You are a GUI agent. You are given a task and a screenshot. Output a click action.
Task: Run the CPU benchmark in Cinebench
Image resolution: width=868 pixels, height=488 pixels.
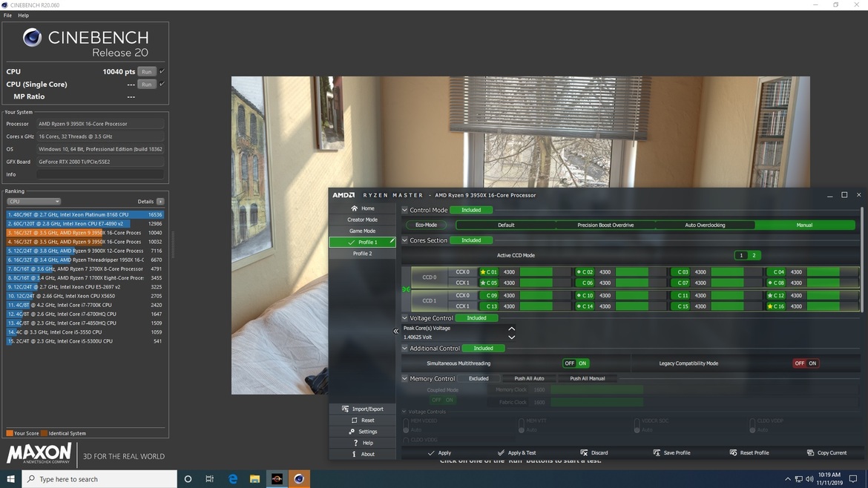(x=147, y=71)
